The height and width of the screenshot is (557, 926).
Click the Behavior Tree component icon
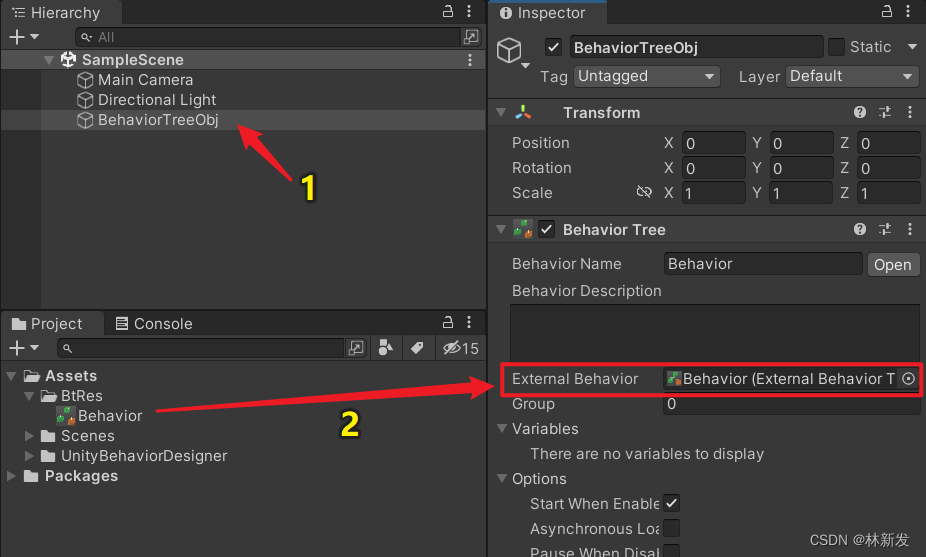523,229
